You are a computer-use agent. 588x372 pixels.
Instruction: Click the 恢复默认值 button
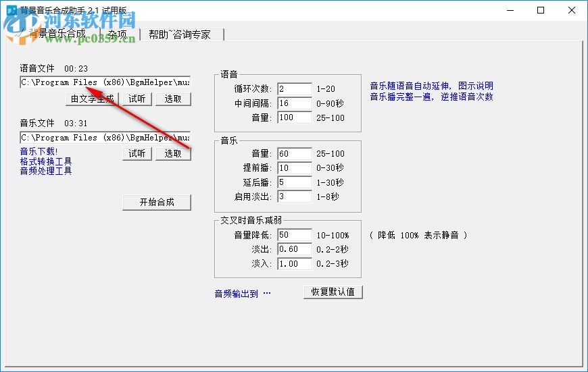[333, 292]
